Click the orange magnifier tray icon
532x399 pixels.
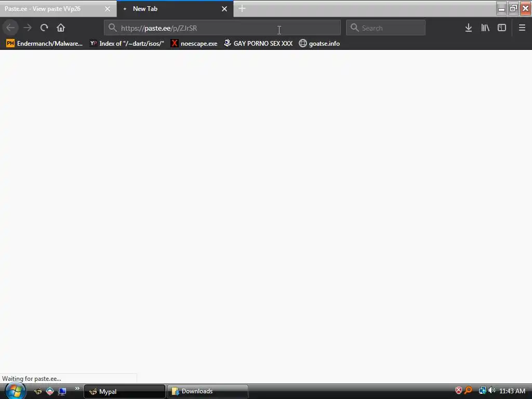(x=469, y=391)
